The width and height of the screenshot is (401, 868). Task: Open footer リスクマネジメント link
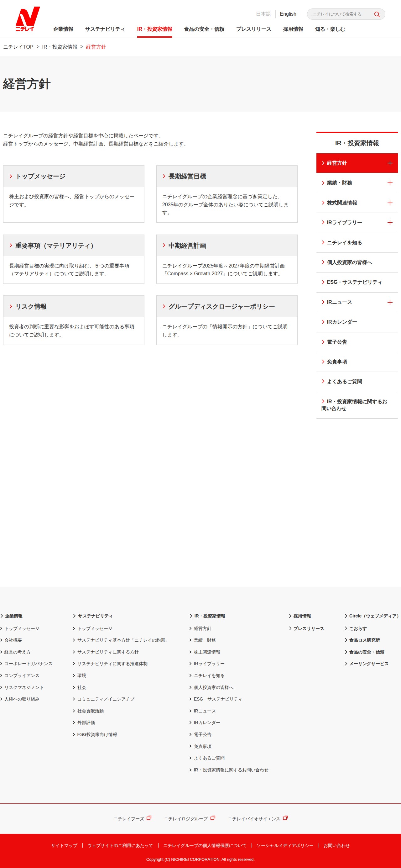24,687
